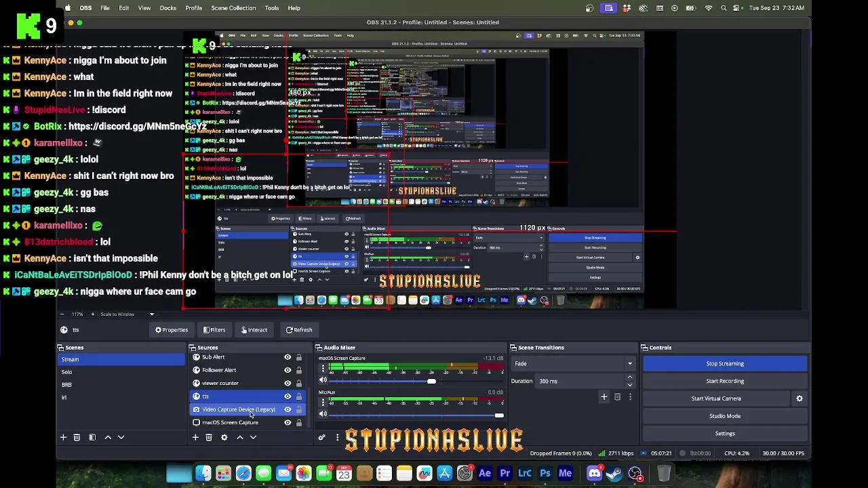
Task: Click transition Duration 300 ms field
Action: click(580, 381)
